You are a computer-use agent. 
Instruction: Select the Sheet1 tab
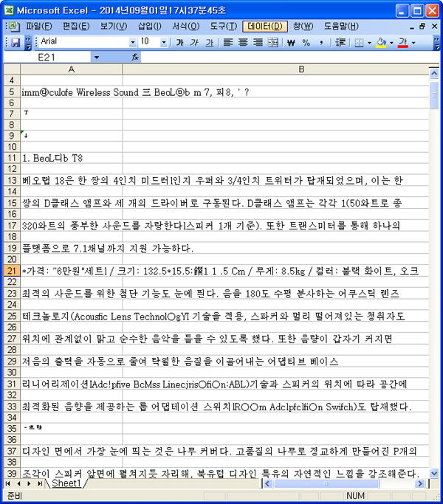(66, 483)
